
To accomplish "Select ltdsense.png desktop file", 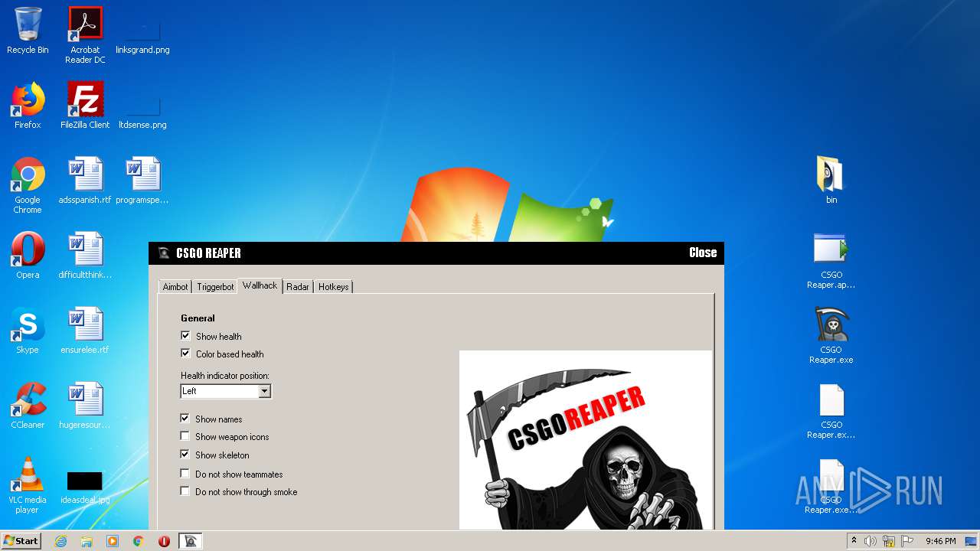I will tap(142, 106).
